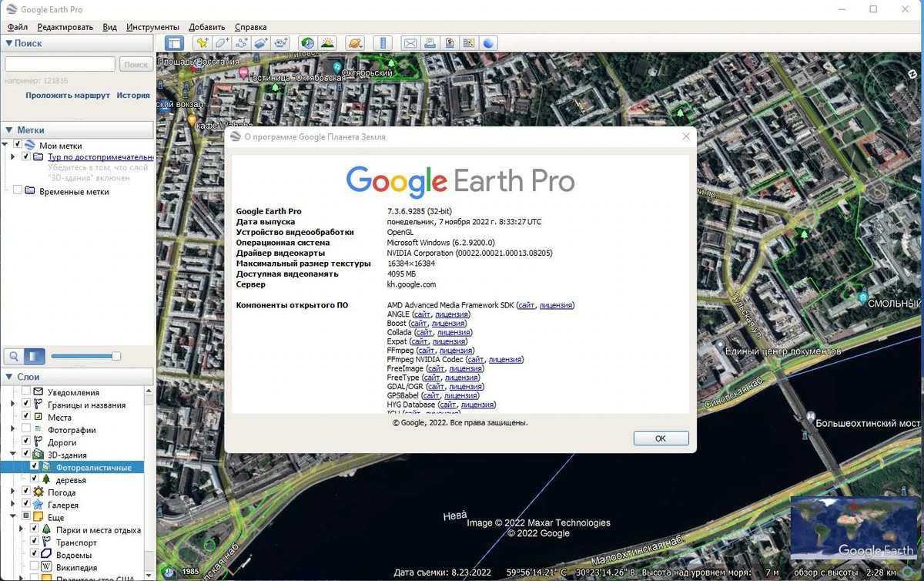924x581 pixels.
Task: Collapse the Мои метки tree node
Action: 5,145
